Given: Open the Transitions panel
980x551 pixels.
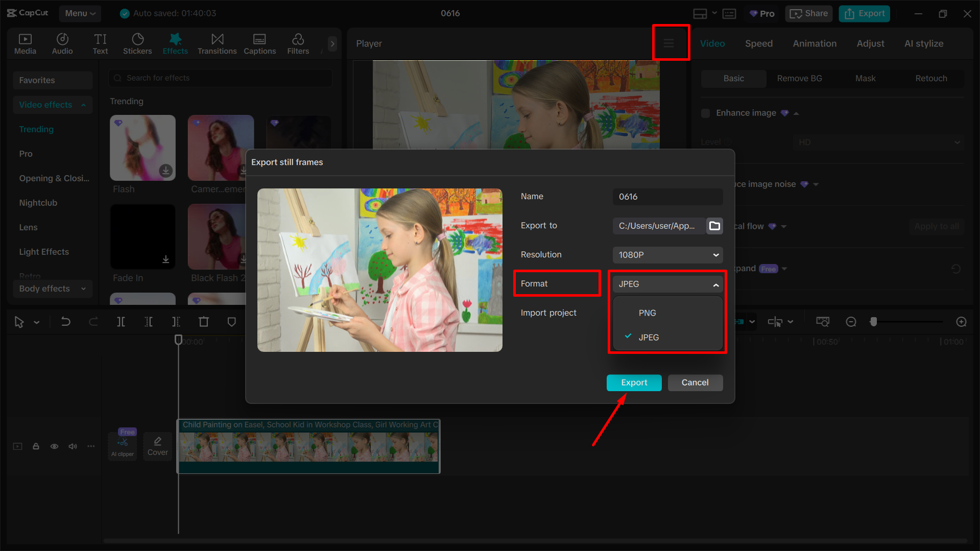Looking at the screenshot, I should 217,43.
